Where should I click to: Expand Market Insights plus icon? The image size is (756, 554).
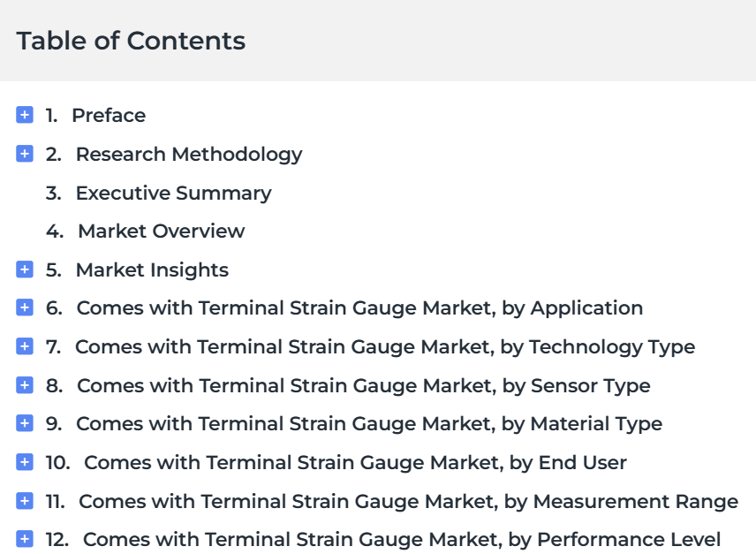(25, 269)
